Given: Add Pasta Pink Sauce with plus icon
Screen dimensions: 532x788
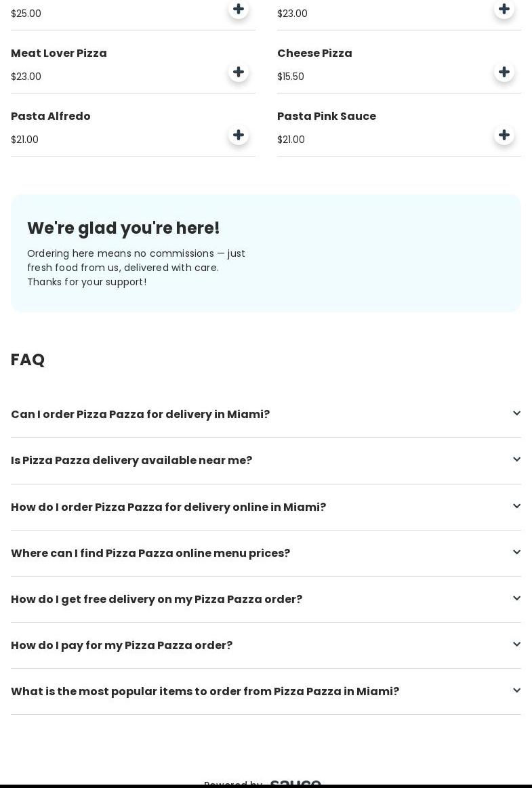Looking at the screenshot, I should click(504, 136).
